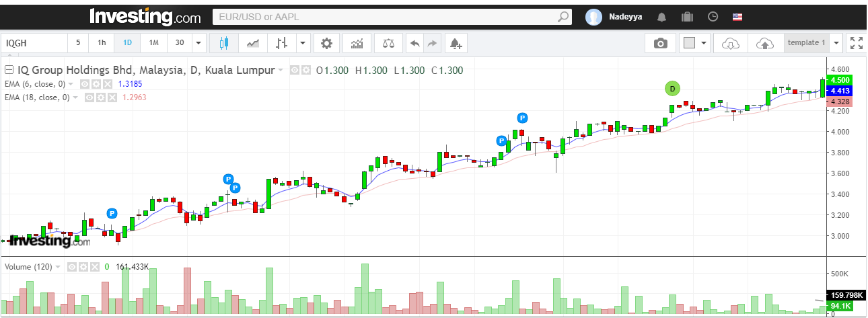Open settings for EMA 18 indicator
The width and height of the screenshot is (868, 318).
tap(100, 97)
